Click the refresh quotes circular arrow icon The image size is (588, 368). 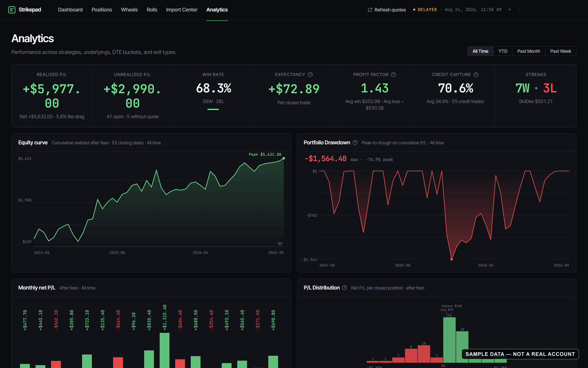pyautogui.click(x=370, y=10)
